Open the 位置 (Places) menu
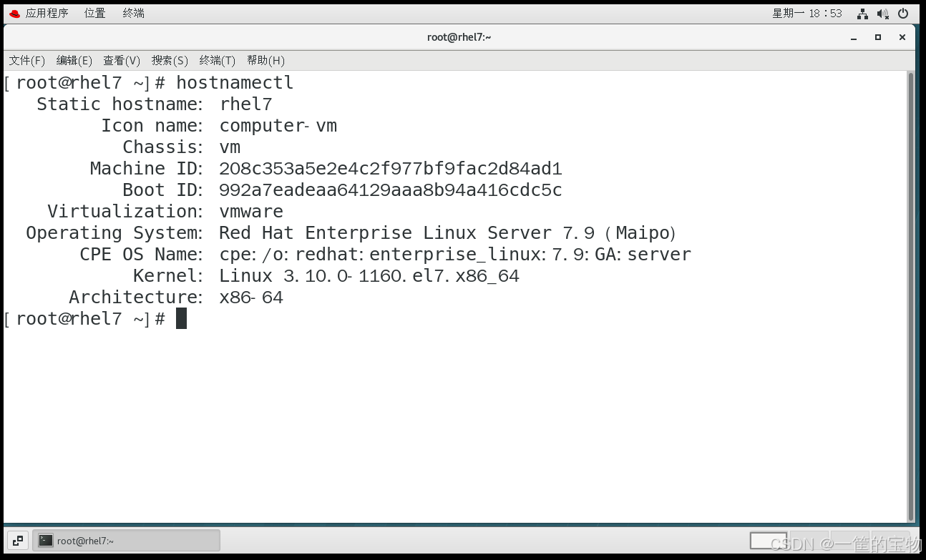The image size is (926, 560). point(94,13)
